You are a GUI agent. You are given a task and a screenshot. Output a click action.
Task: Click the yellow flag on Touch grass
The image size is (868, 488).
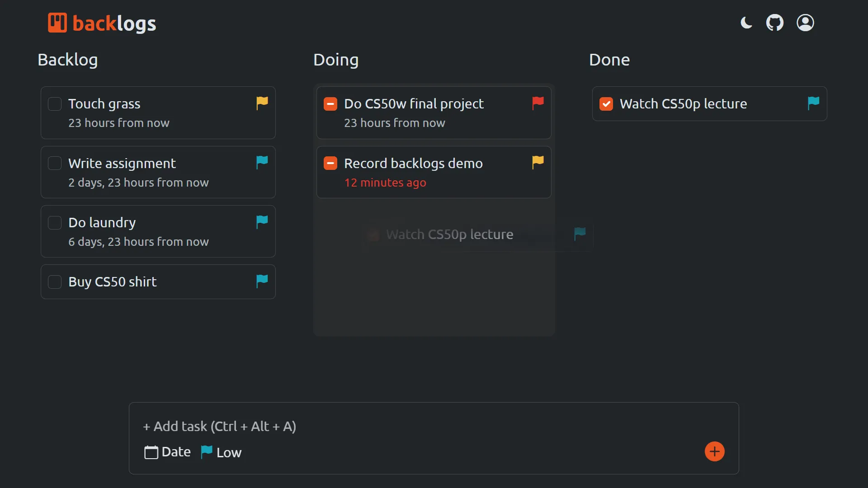(262, 103)
